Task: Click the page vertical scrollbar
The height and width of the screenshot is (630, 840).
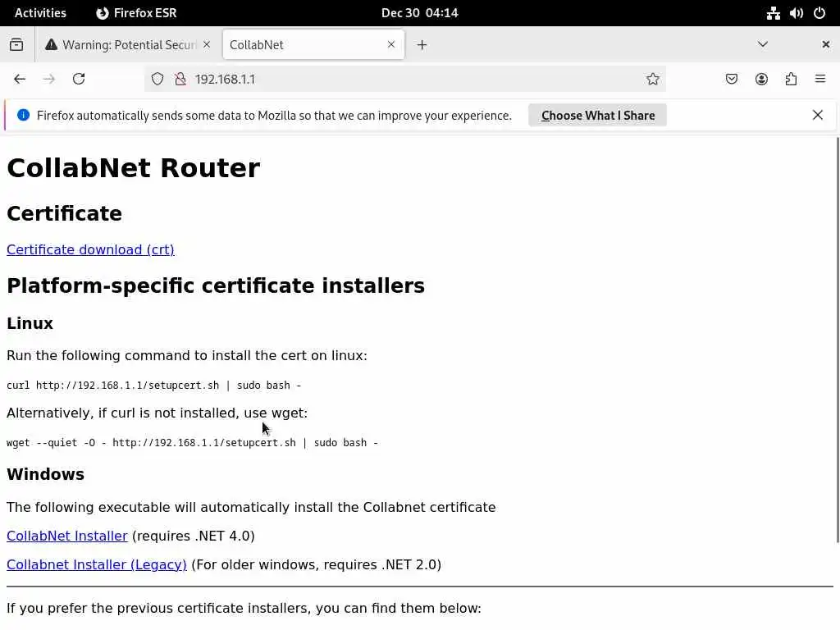Action: click(838, 340)
